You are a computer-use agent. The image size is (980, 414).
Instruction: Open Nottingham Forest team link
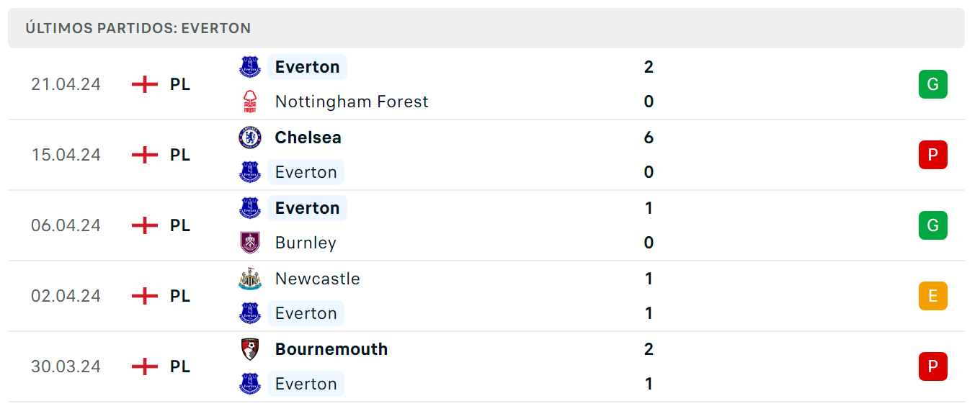point(352,102)
